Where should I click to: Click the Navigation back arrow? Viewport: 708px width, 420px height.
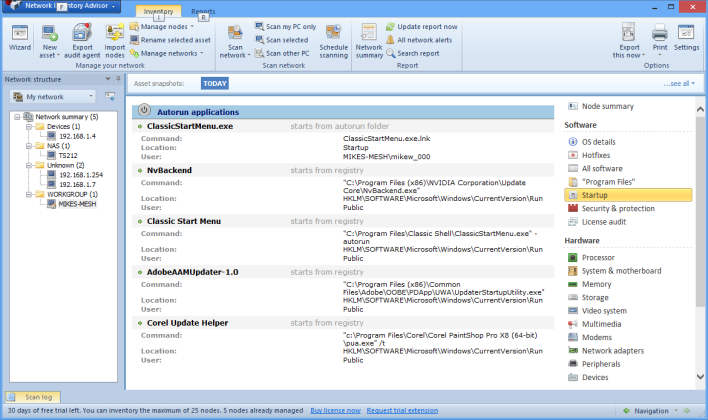click(x=626, y=411)
